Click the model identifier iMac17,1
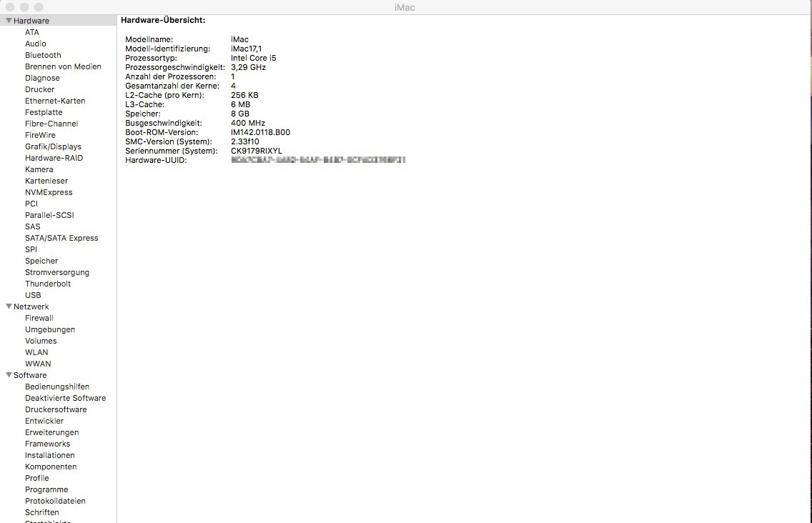812x523 pixels. [x=246, y=49]
